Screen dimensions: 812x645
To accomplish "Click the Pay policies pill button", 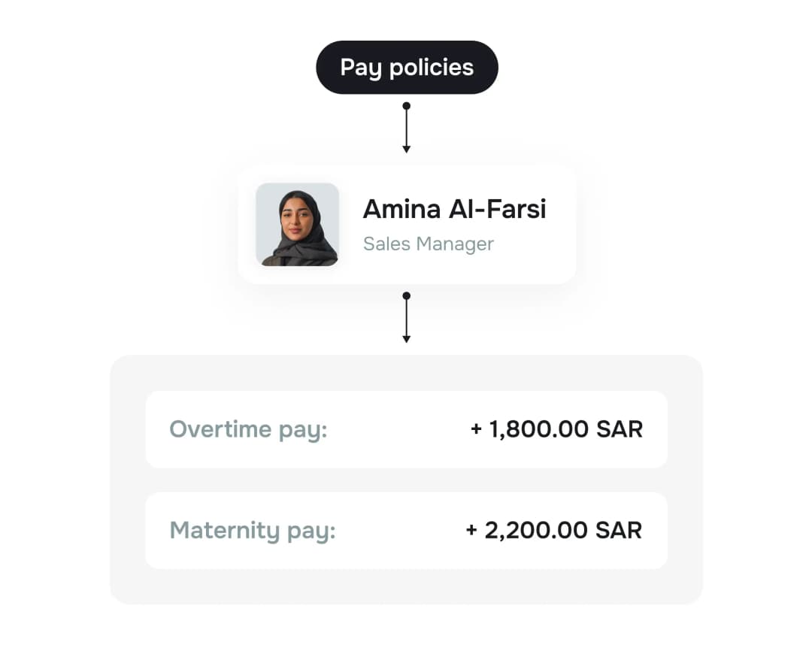I will pyautogui.click(x=407, y=68).
